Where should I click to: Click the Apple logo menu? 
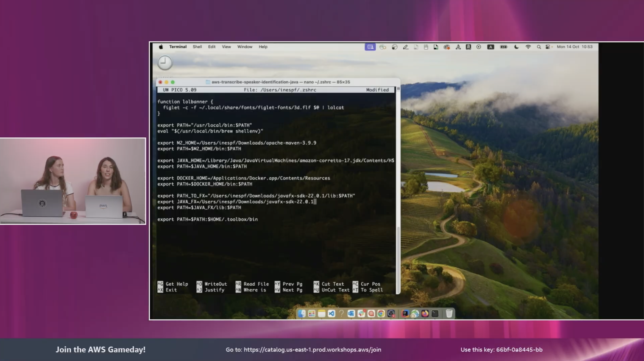click(161, 47)
